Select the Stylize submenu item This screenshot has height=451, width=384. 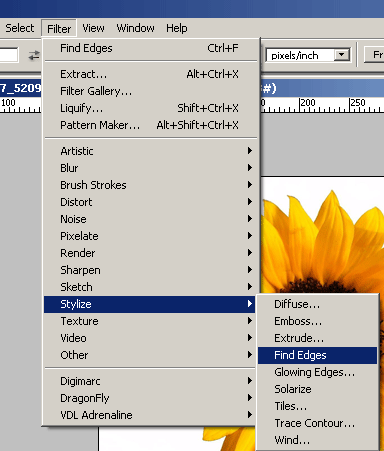click(x=149, y=304)
